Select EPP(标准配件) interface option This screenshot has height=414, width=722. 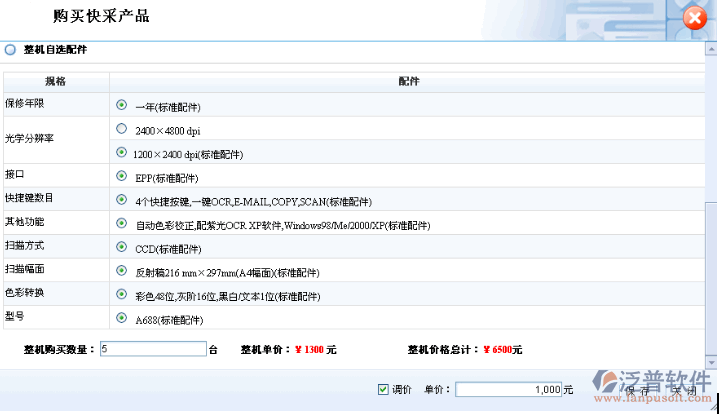[x=122, y=176]
